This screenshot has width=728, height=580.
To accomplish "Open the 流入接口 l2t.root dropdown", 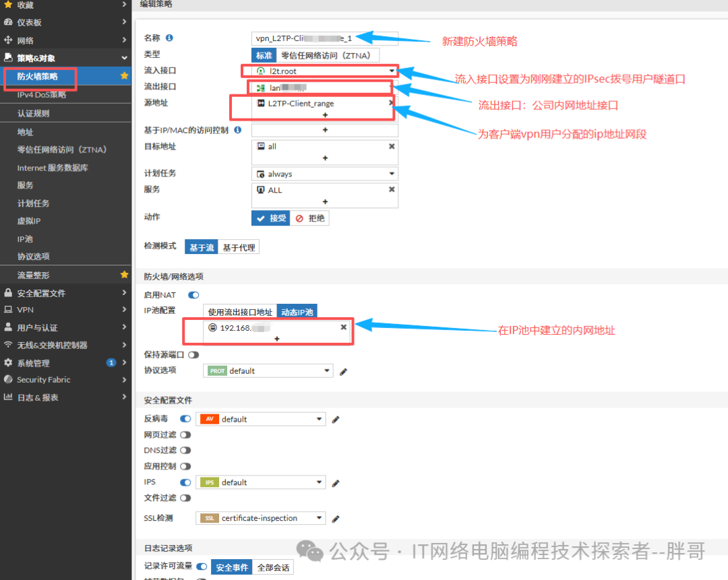I will (x=391, y=71).
